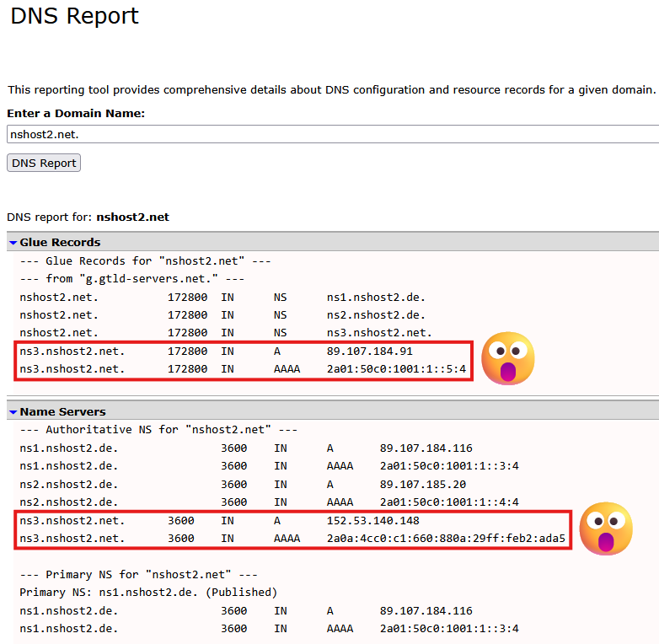Click the DNS Report button
This screenshot has width=659, height=644.
[x=44, y=163]
